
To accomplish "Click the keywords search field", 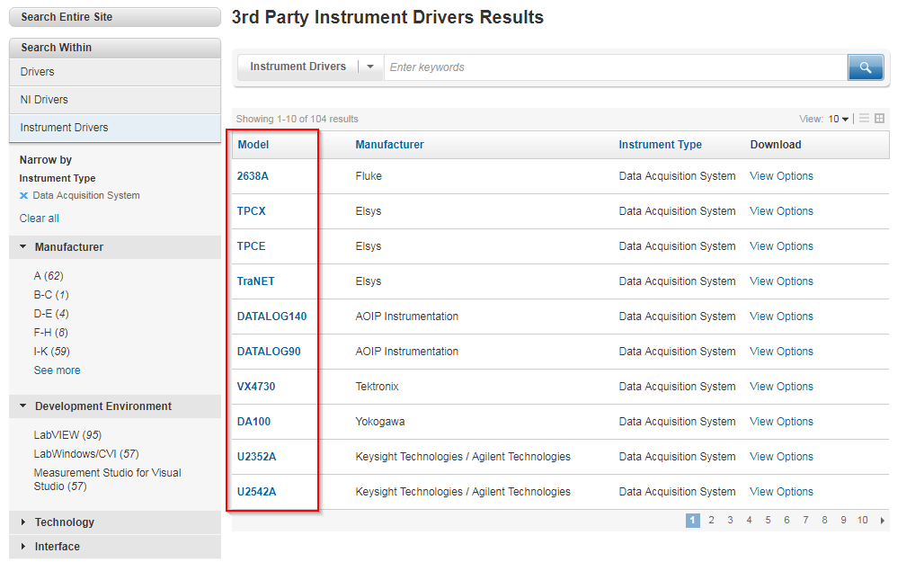I will point(615,67).
